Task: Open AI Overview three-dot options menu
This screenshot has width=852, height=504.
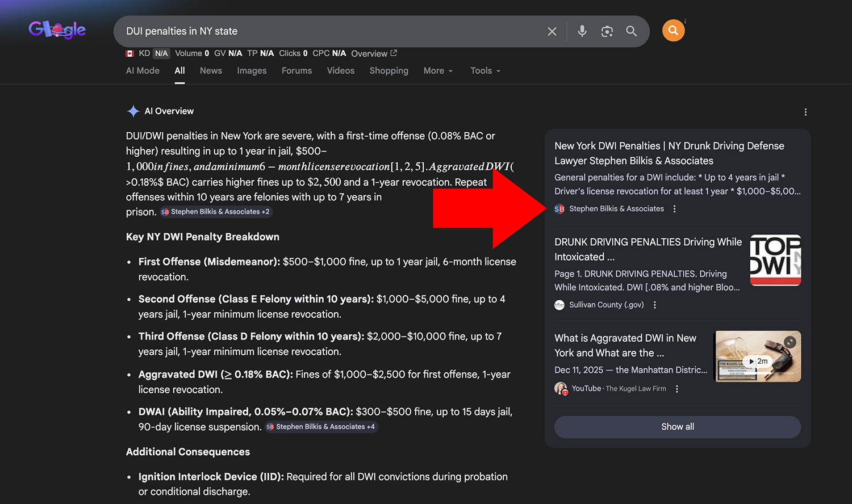Action: (805, 112)
